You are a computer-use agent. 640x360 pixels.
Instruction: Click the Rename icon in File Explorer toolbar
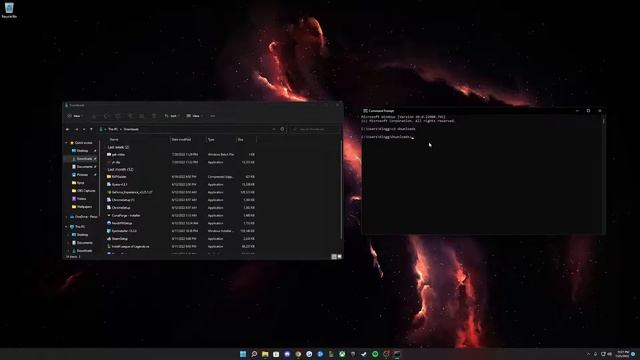pos(130,116)
